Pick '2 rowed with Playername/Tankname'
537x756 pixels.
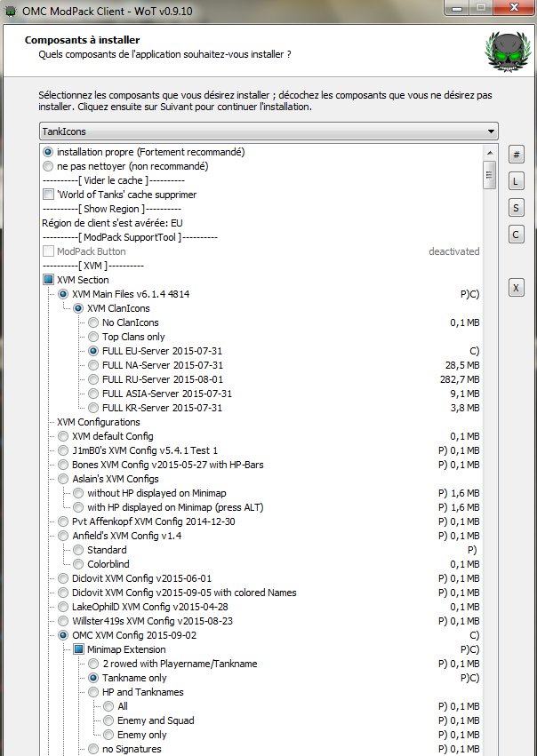[x=93, y=664]
